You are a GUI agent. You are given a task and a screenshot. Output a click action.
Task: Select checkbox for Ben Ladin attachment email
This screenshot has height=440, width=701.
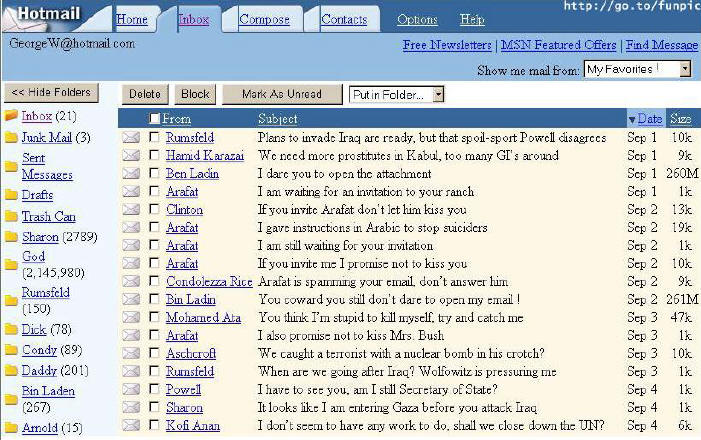pyautogui.click(x=154, y=173)
